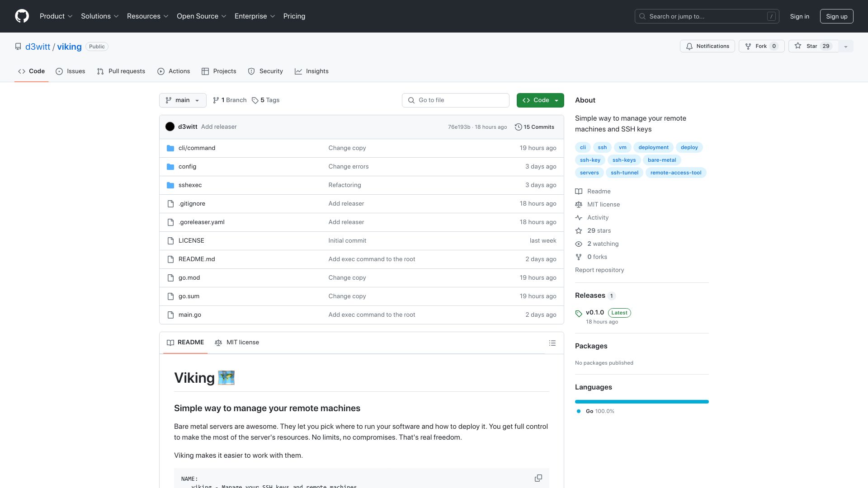The width and height of the screenshot is (868, 488).
Task: Expand the Open Source menu
Action: (202, 16)
